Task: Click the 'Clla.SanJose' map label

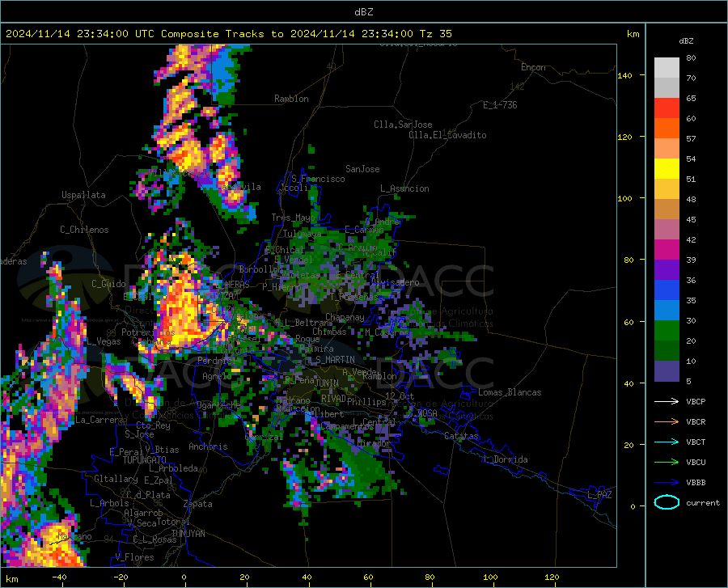Action: 403,125
